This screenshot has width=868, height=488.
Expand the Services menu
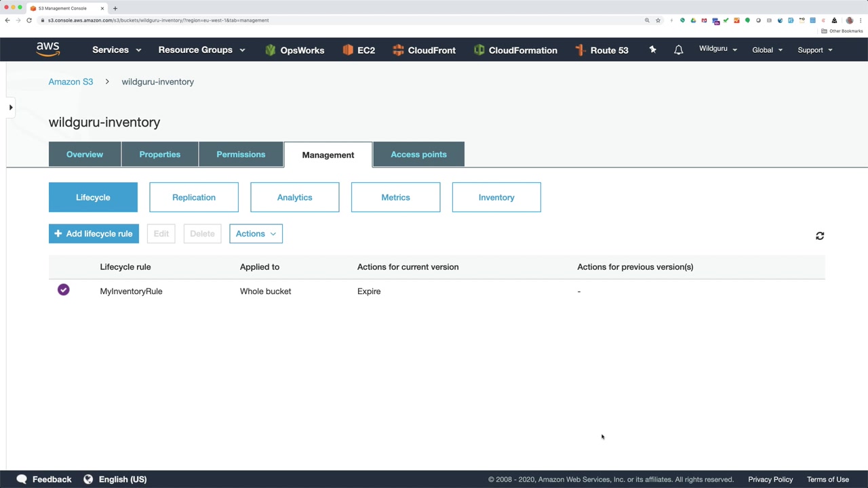117,49
